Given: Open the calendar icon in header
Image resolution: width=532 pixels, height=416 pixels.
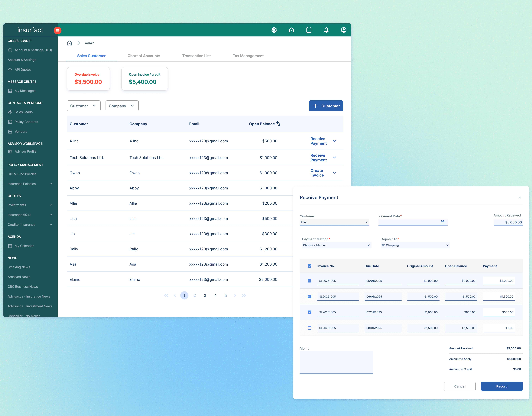Looking at the screenshot, I should (309, 30).
